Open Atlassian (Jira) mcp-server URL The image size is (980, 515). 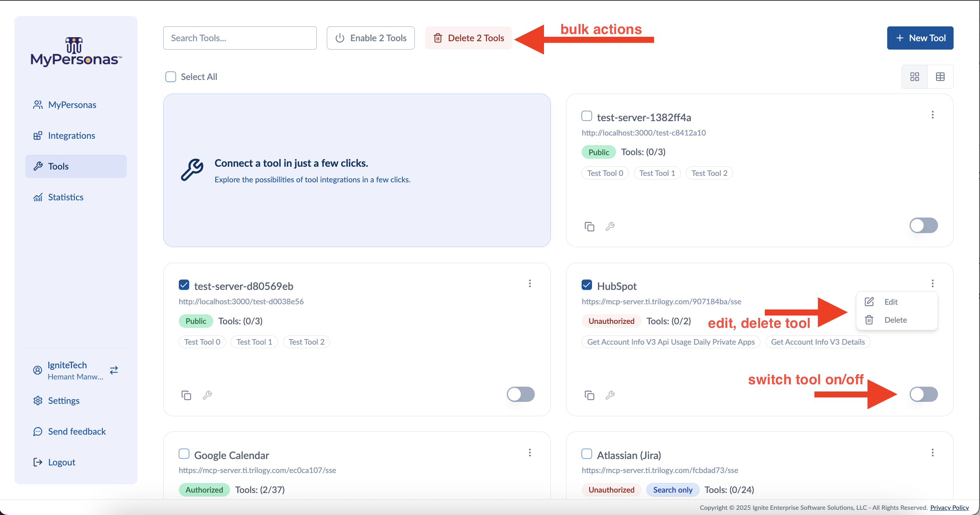(x=660, y=470)
